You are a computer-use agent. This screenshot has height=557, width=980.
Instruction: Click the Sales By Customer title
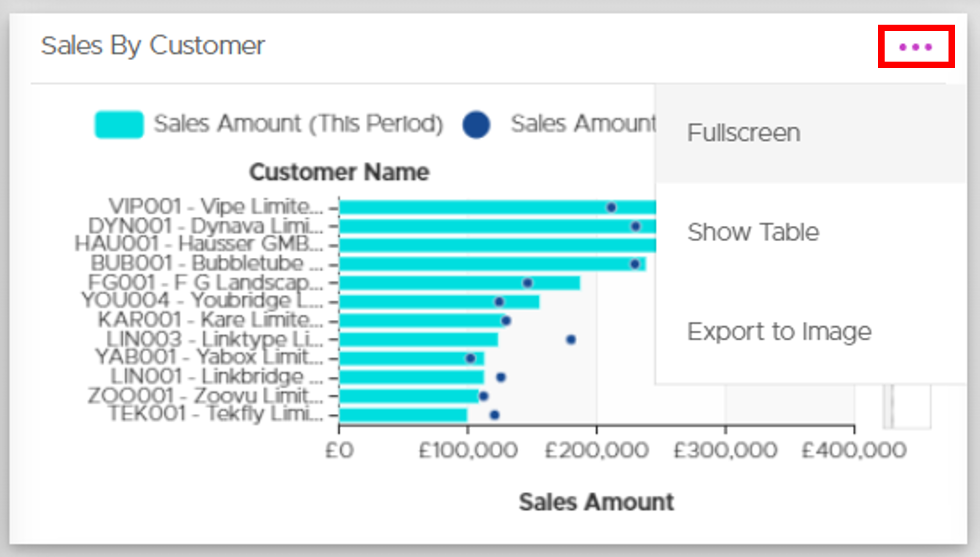tap(153, 46)
